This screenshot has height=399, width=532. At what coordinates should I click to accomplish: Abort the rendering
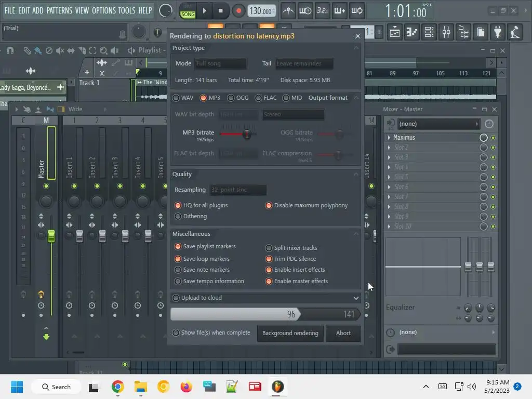click(343, 333)
